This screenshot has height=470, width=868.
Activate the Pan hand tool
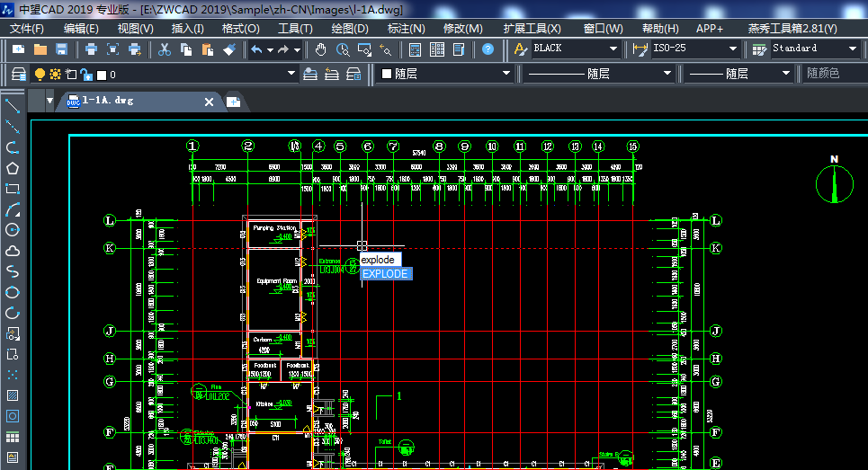coord(321,49)
